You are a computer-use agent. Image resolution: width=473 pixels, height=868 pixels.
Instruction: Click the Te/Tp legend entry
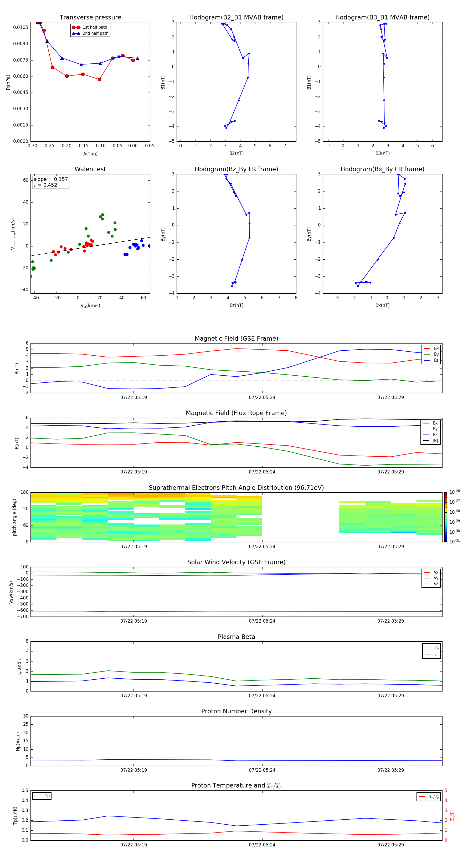tap(429, 796)
